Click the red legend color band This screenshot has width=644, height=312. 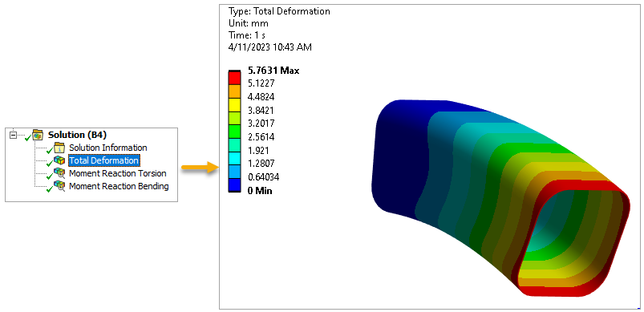pos(234,78)
